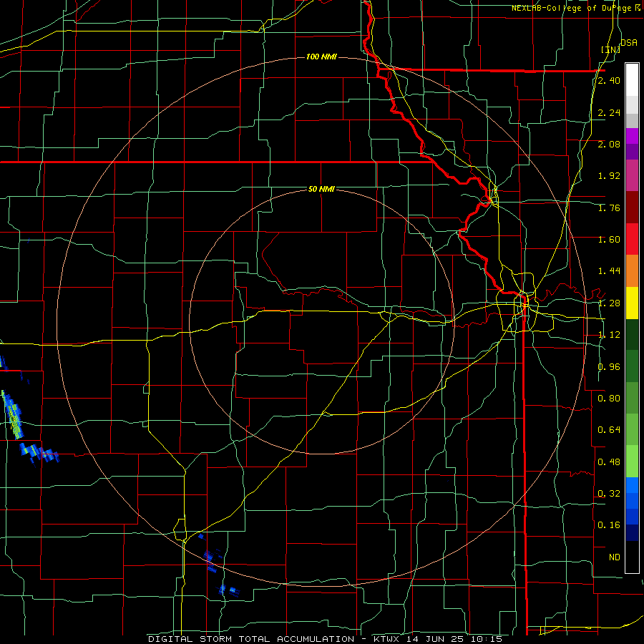Click the 50 NMI range ring label
Viewport: 644px width, 644px height.
(x=321, y=189)
